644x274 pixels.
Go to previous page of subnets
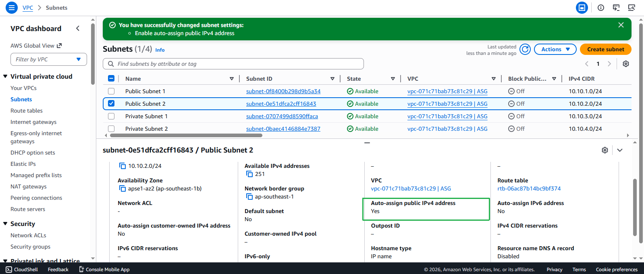pyautogui.click(x=587, y=64)
